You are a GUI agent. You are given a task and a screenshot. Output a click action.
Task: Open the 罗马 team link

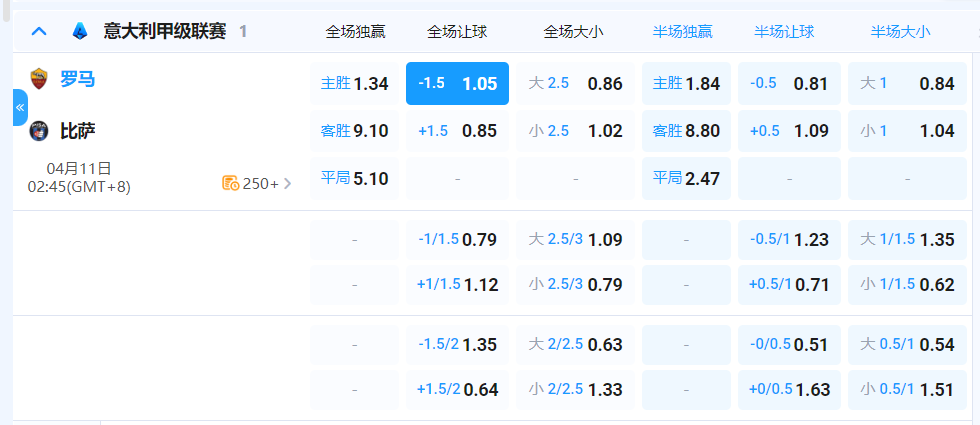(78, 79)
